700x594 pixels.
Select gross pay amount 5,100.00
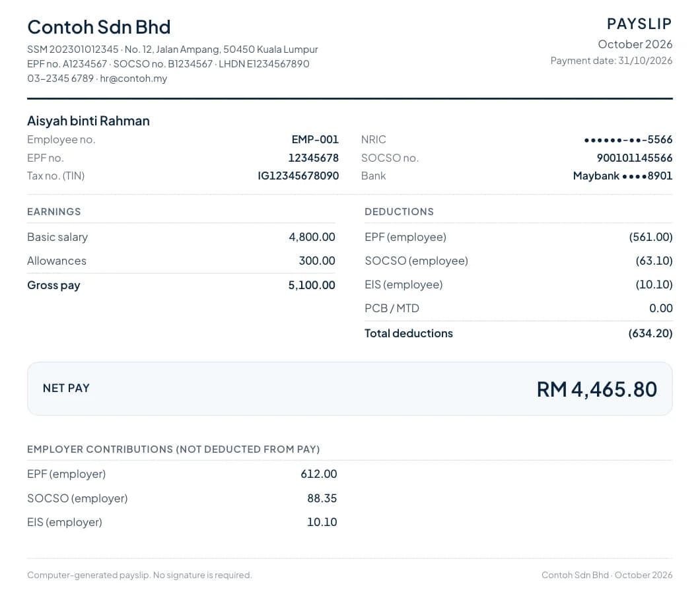coord(312,285)
